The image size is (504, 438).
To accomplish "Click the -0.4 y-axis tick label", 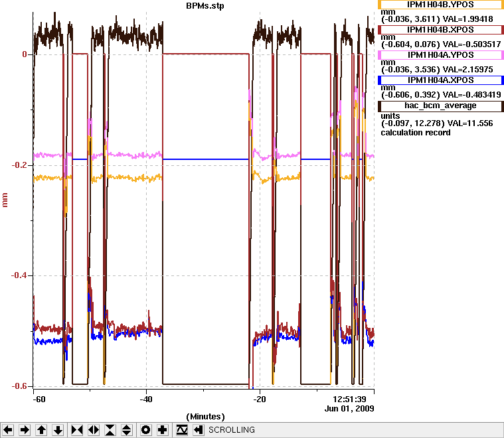I will pyautogui.click(x=19, y=275).
